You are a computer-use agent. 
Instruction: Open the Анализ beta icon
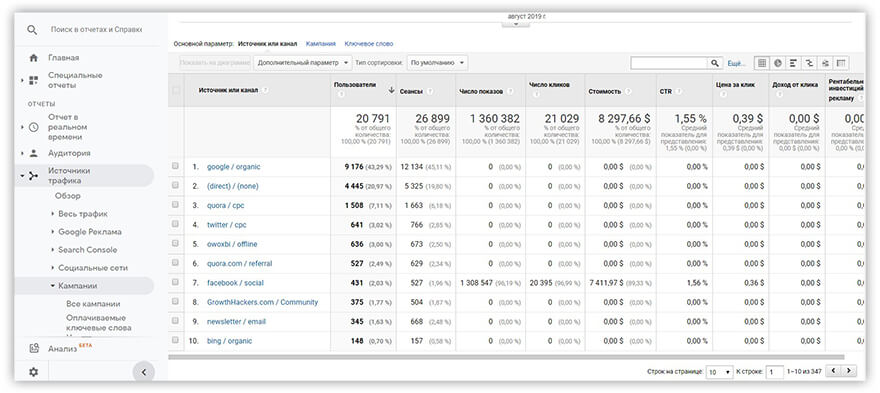(x=34, y=349)
